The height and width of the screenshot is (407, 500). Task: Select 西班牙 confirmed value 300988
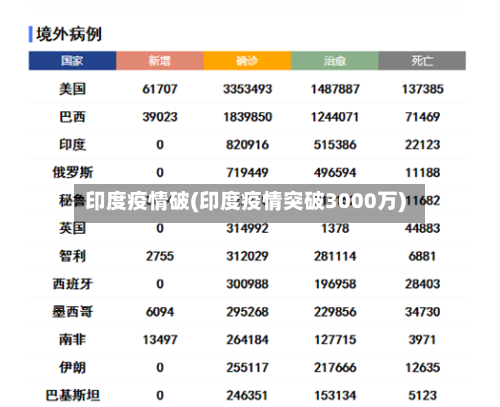247,284
